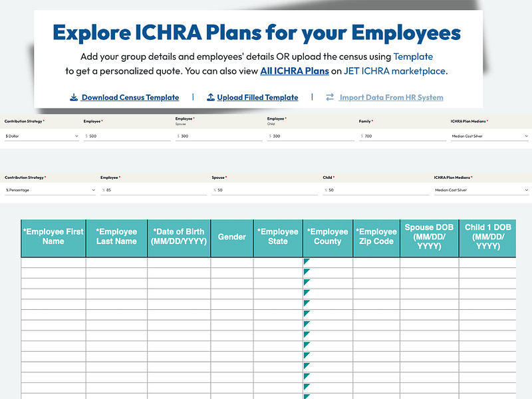Click the upload icon beside Filled Template
532x399 pixels.
[x=210, y=98]
